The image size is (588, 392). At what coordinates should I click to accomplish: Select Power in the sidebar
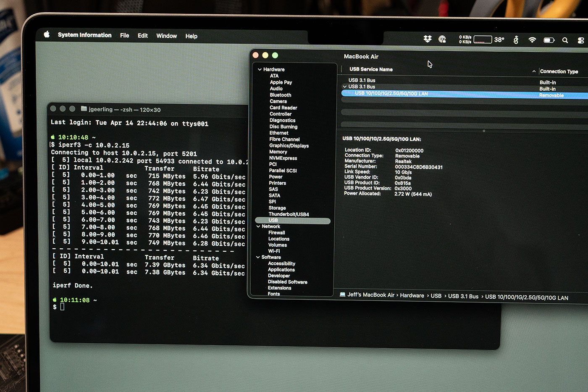click(276, 177)
